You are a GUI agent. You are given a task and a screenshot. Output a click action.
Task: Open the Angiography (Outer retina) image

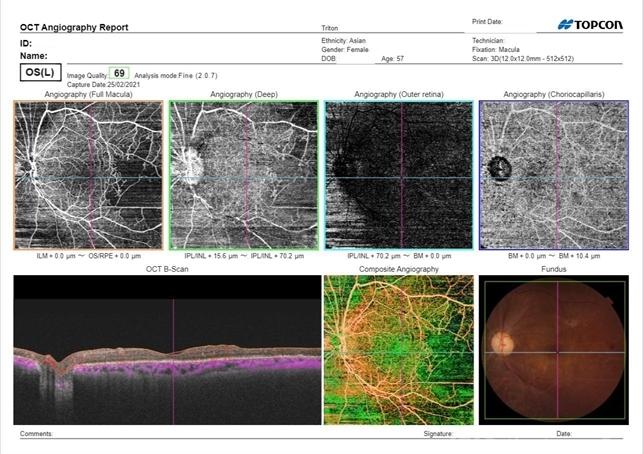(399, 175)
